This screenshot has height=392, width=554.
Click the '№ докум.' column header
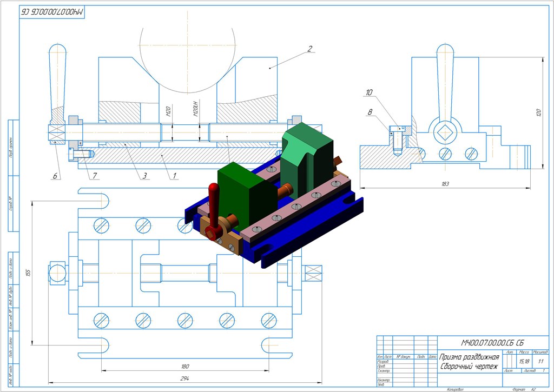coord(403,357)
